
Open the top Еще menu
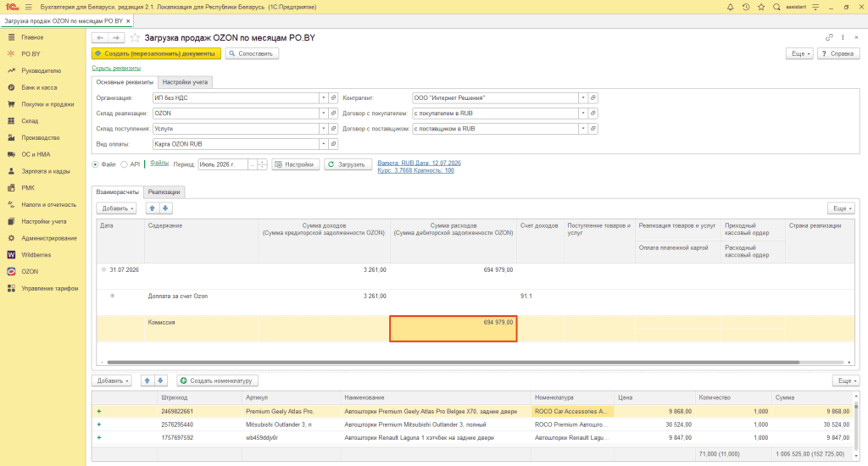pyautogui.click(x=799, y=53)
